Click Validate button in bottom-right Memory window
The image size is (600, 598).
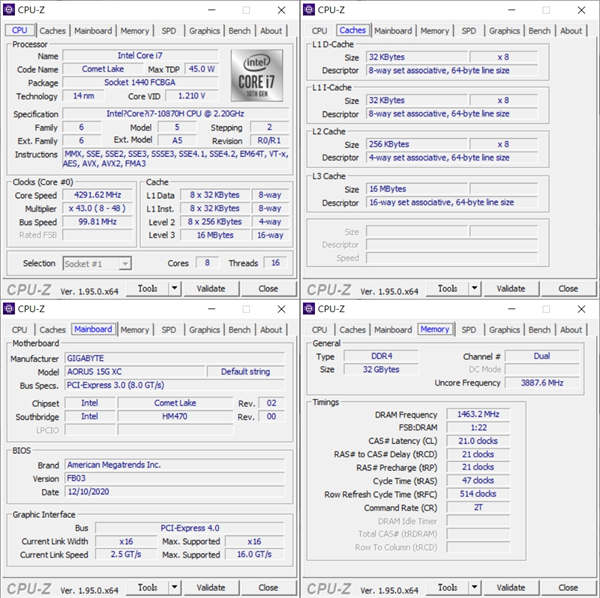pos(511,587)
